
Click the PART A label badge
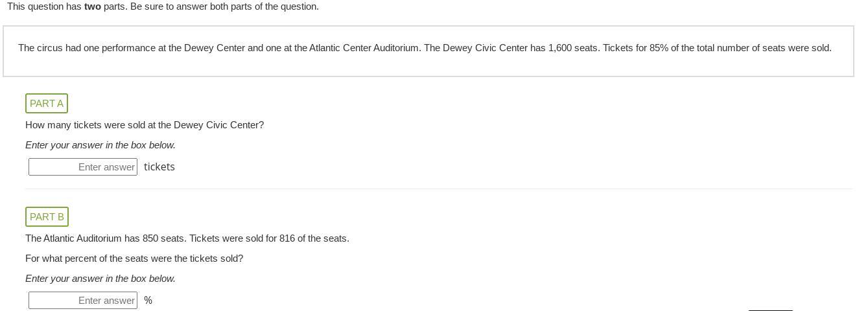[47, 104]
